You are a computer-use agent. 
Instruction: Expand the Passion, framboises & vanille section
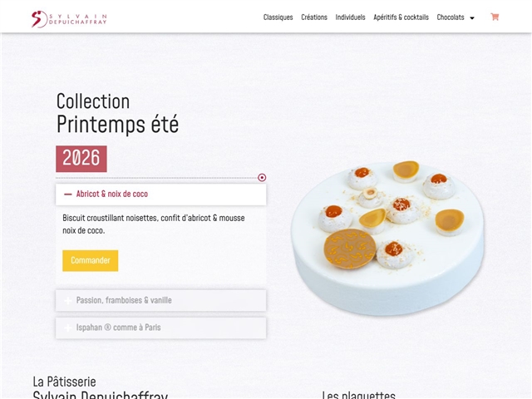(160, 300)
